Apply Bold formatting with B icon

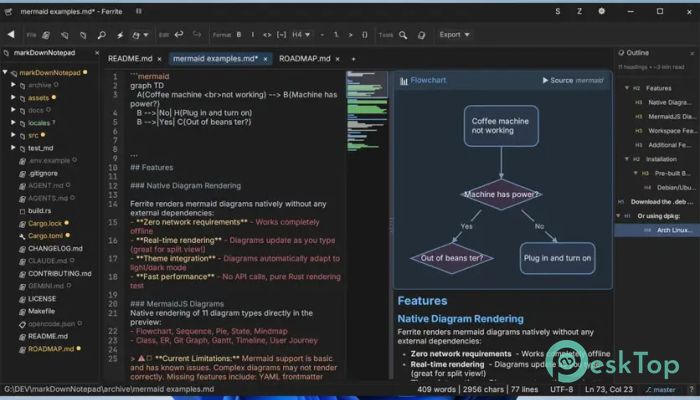pos(239,34)
